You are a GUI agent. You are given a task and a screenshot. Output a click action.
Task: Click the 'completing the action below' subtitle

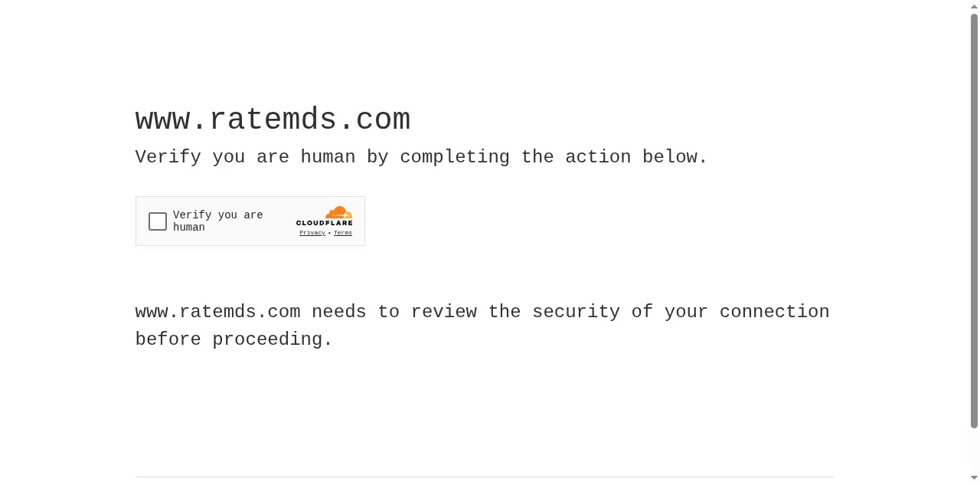click(554, 157)
